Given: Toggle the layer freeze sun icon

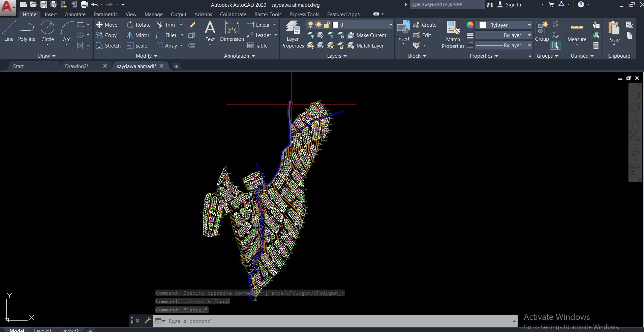Looking at the screenshot, I should [319, 25].
